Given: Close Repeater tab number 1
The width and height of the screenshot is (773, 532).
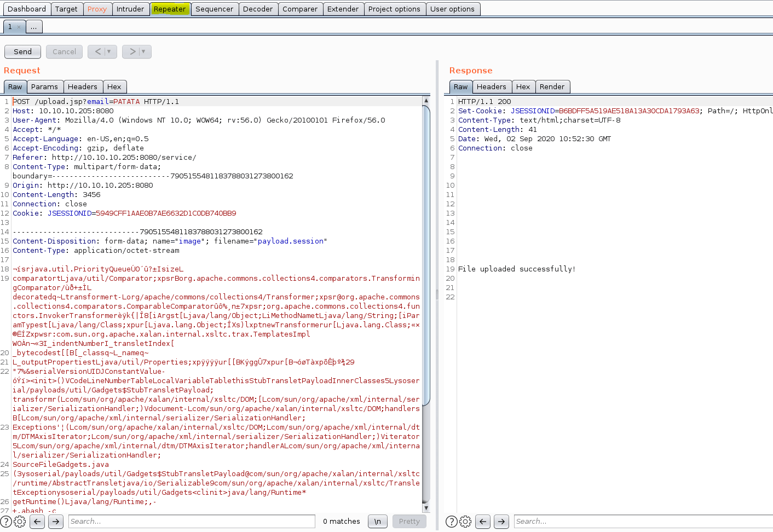Looking at the screenshot, I should 19,27.
